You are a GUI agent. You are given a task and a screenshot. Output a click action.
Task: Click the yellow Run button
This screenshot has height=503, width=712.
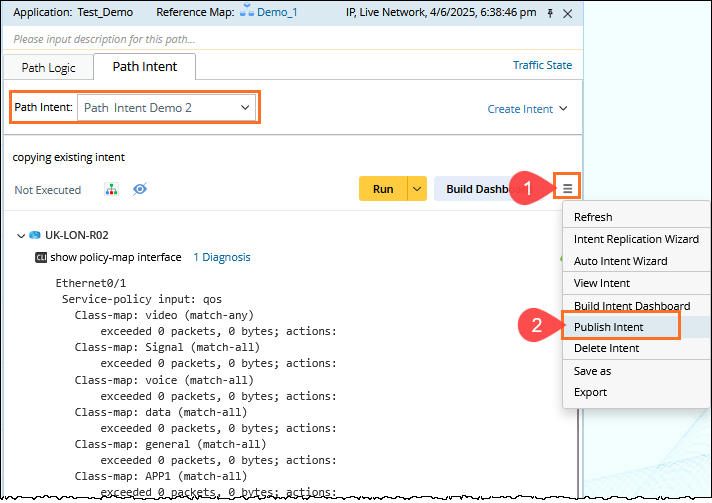click(383, 189)
